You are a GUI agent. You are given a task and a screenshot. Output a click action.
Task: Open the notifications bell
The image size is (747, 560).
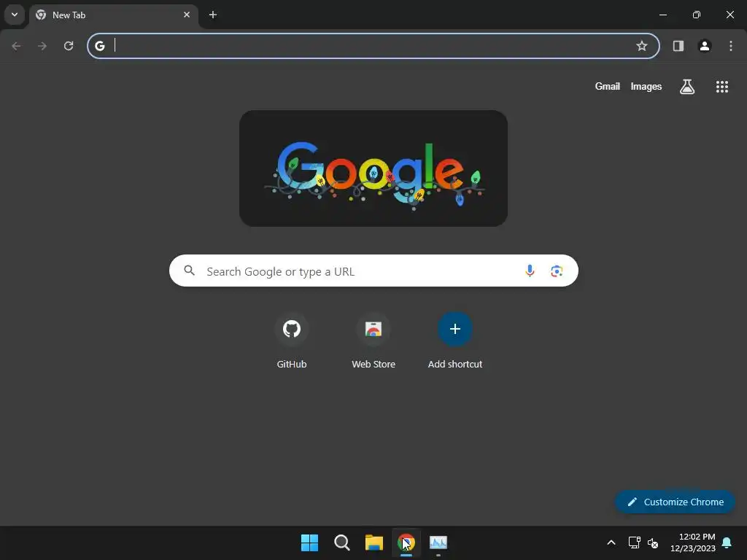point(727,542)
